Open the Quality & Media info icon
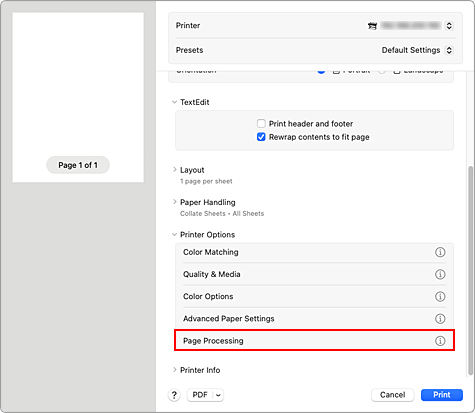 [440, 274]
